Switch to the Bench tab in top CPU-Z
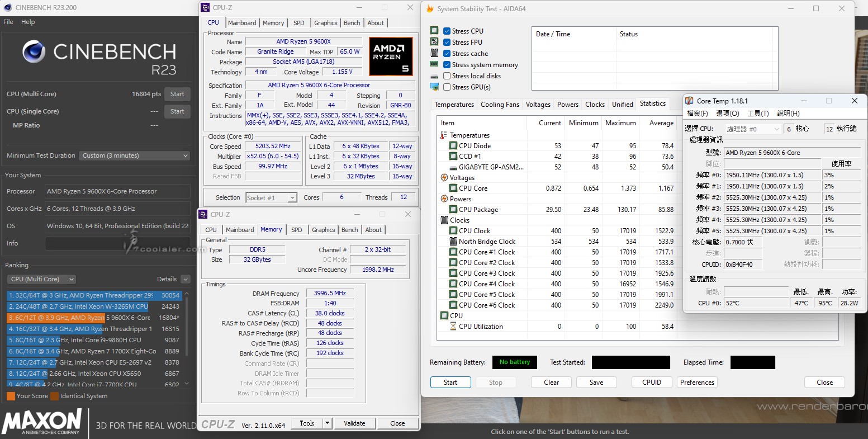Viewport: 868px width, 439px height. click(x=352, y=23)
